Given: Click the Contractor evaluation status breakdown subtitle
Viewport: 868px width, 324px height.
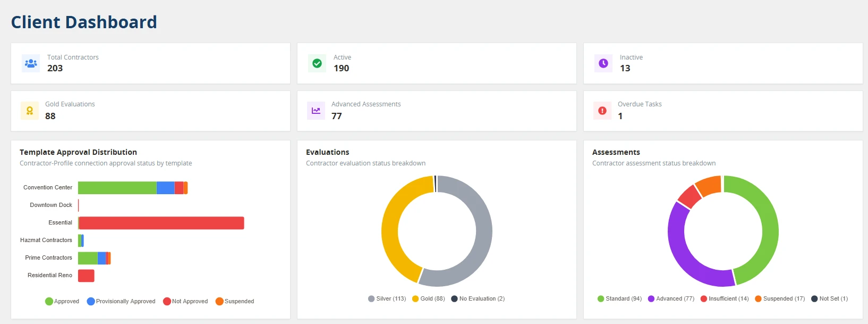Looking at the screenshot, I should click(x=366, y=163).
